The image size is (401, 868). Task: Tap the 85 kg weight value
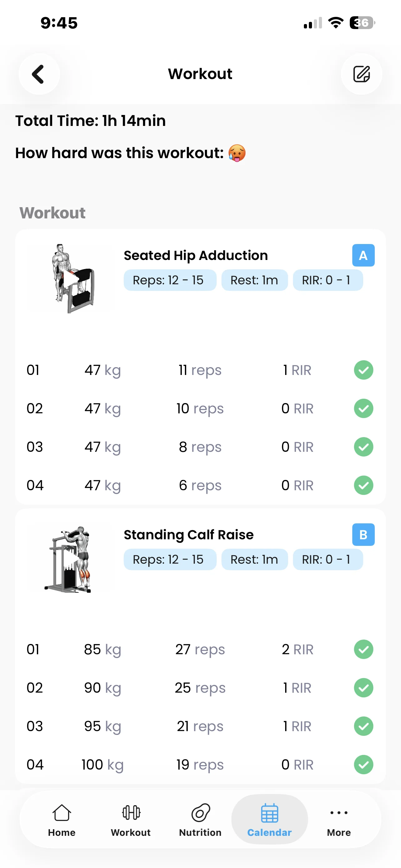click(102, 649)
